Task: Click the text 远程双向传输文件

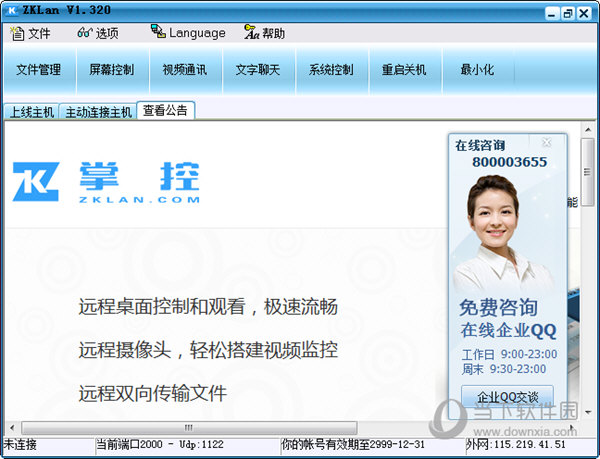Action: pos(153,393)
